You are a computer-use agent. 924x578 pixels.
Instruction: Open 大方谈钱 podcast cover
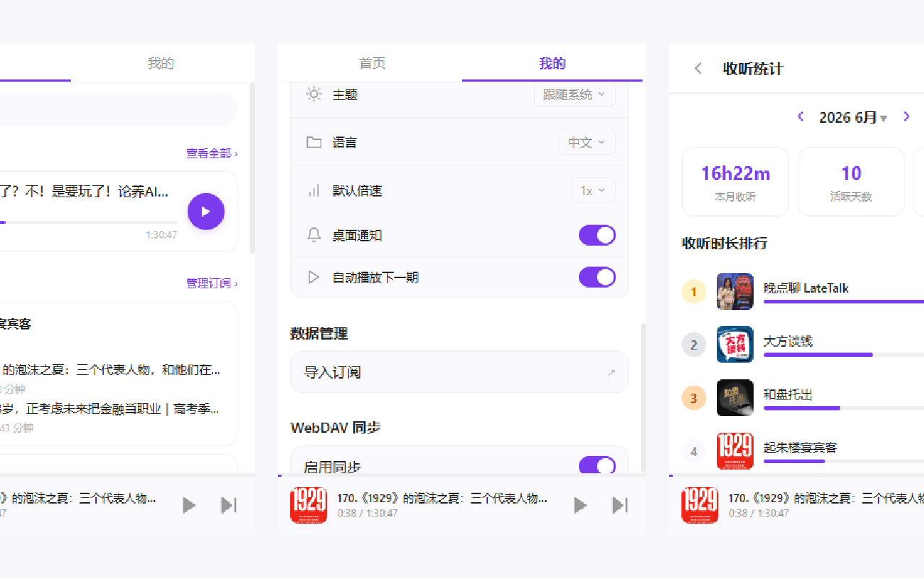735,344
